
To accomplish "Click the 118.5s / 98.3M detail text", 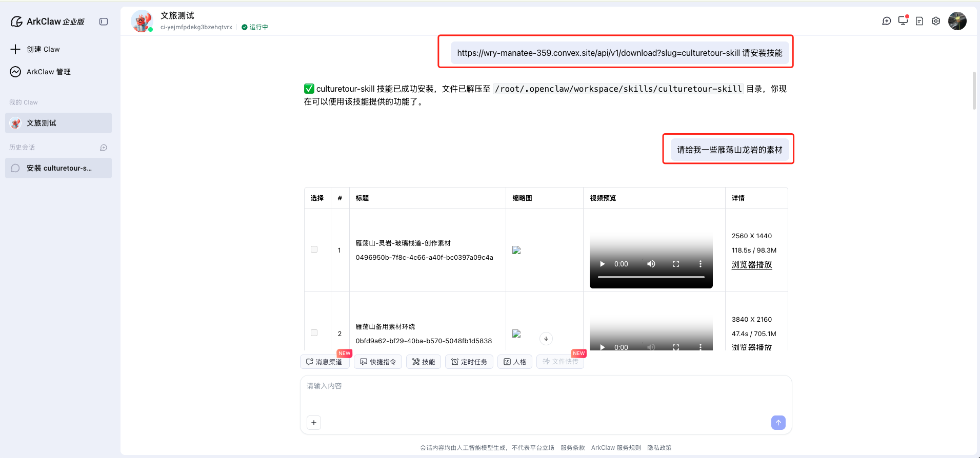I will click(x=754, y=251).
